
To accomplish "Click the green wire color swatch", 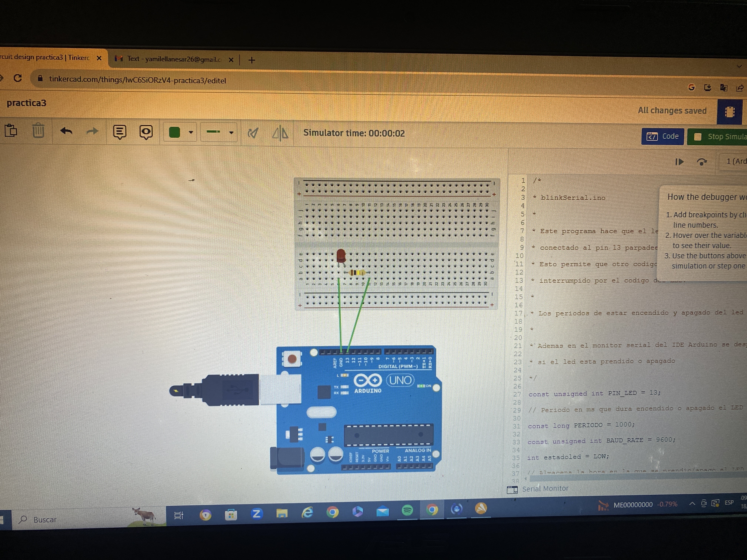I will (x=174, y=132).
